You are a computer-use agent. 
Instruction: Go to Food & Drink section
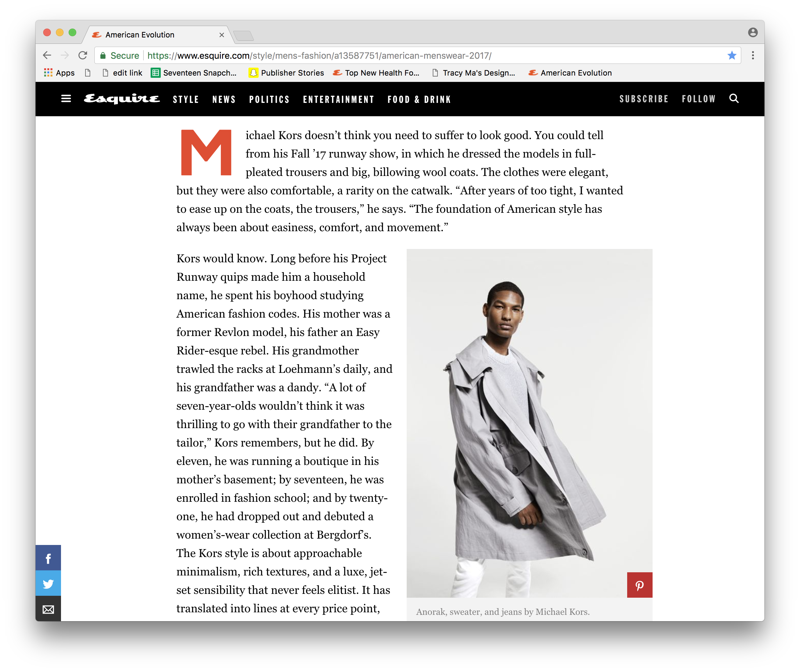419,99
